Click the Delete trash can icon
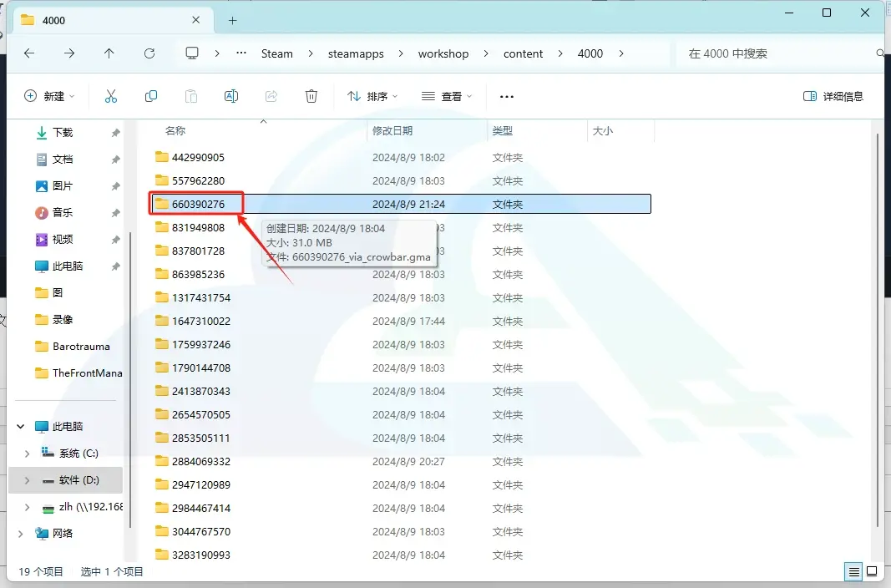The image size is (891, 588). coord(311,97)
